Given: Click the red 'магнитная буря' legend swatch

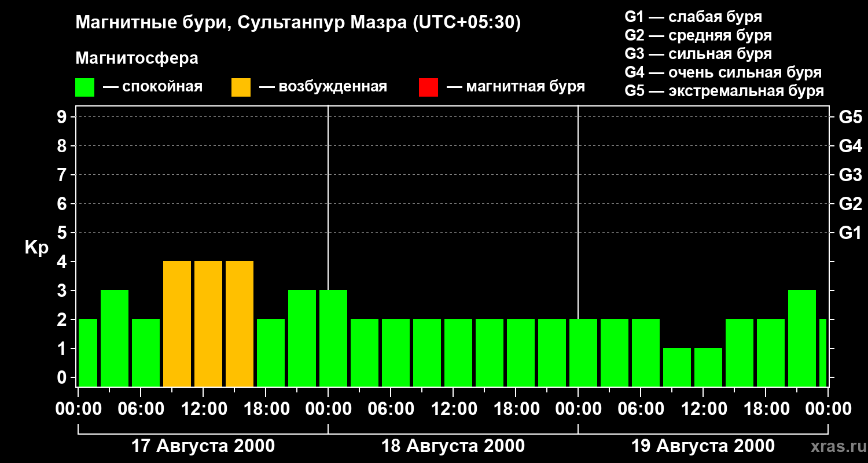Looking at the screenshot, I should [x=428, y=87].
